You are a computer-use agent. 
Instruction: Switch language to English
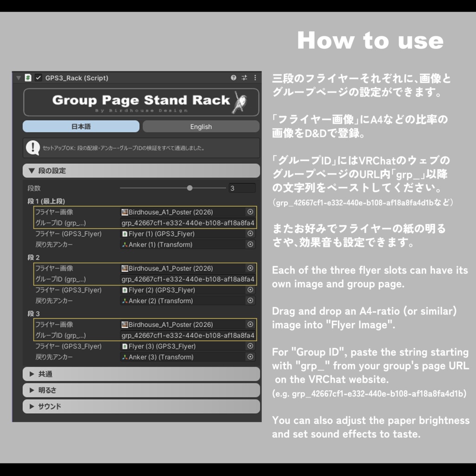point(201,126)
